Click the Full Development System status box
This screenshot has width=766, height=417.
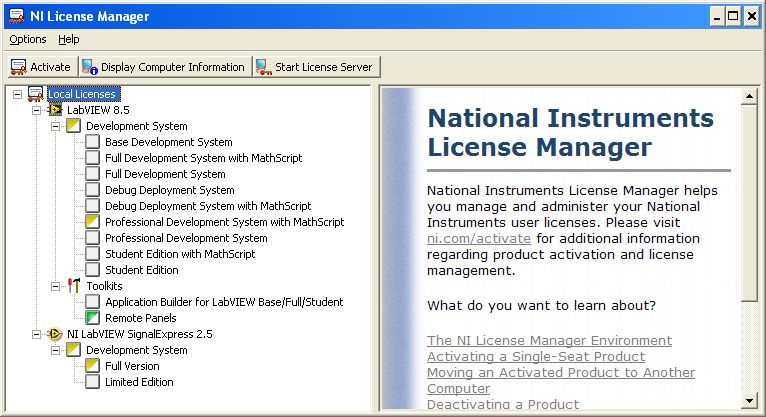pyautogui.click(x=92, y=174)
